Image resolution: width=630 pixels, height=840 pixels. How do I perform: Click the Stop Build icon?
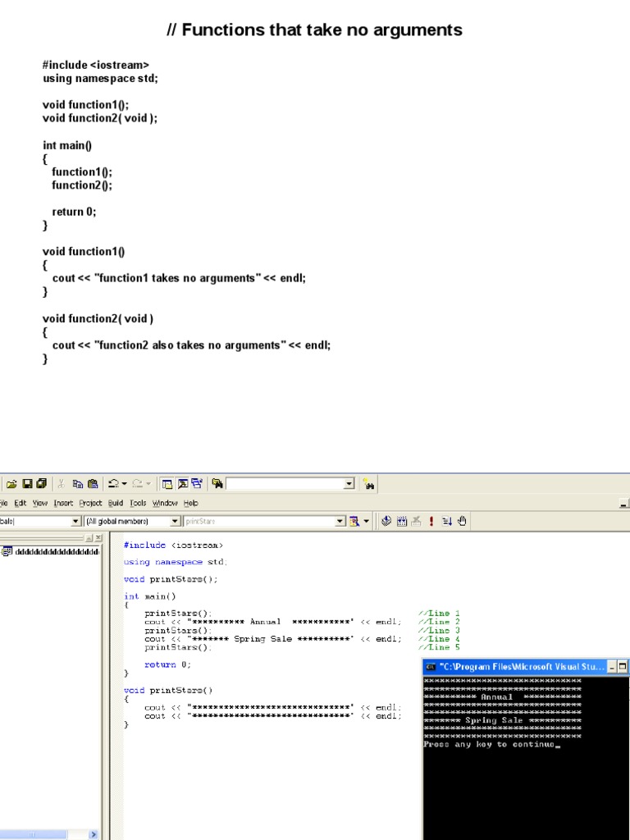(416, 521)
